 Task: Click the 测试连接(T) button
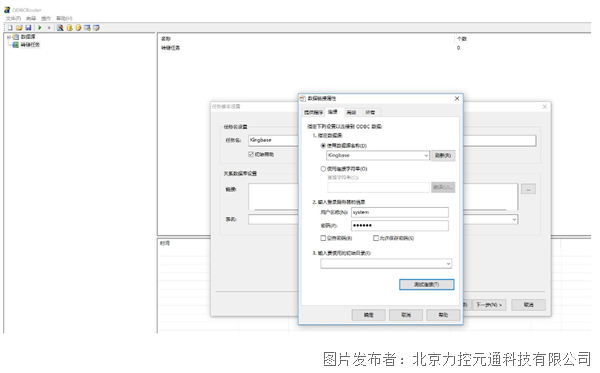coord(427,284)
